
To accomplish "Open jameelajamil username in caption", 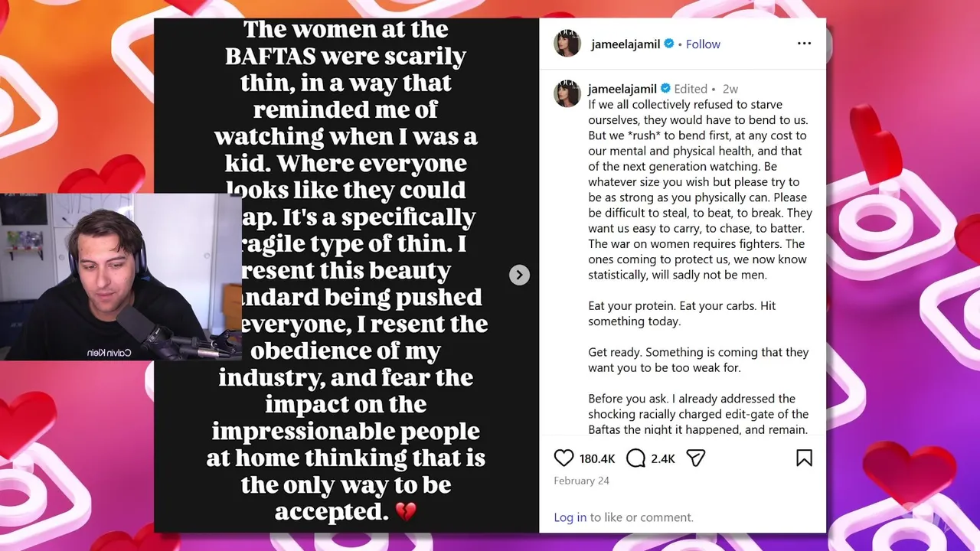I will click(622, 89).
